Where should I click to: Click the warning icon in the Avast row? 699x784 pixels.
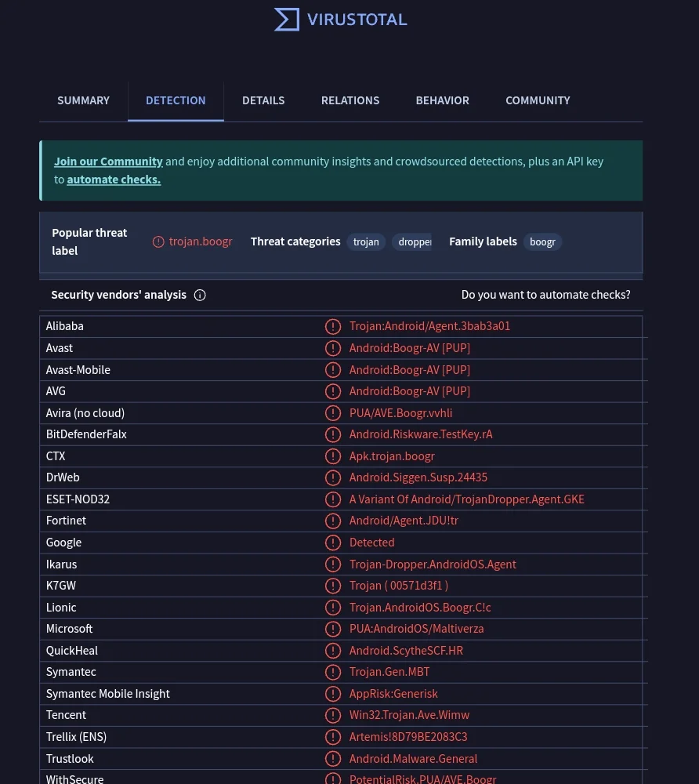(333, 348)
